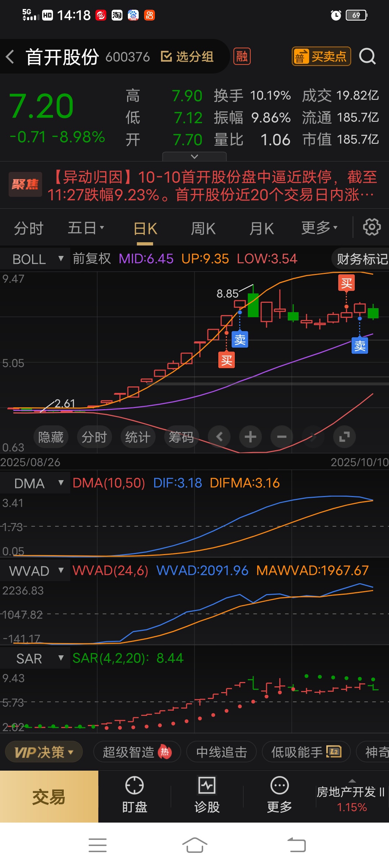Tap the blue 卖 marker near 8.85

click(x=240, y=339)
